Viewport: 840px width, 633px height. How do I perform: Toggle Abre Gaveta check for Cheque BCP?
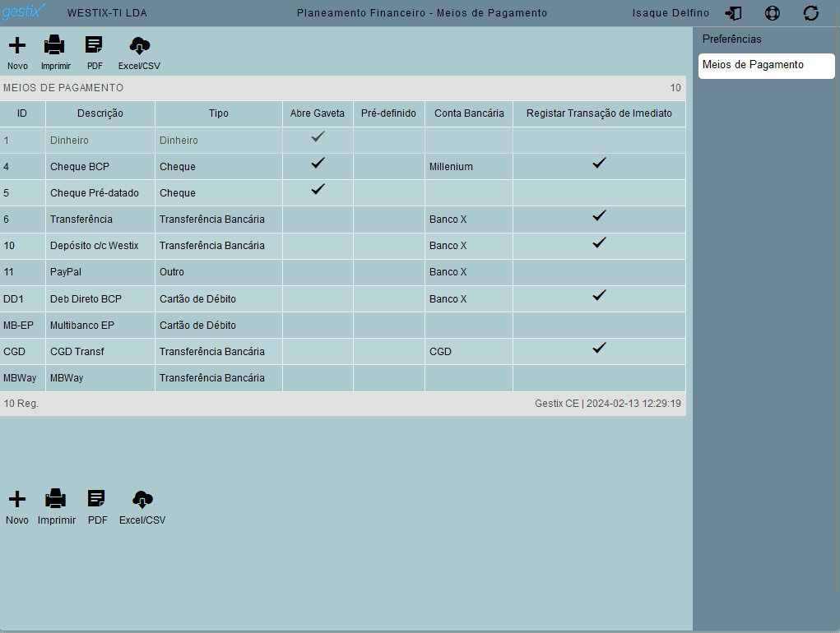(x=318, y=163)
